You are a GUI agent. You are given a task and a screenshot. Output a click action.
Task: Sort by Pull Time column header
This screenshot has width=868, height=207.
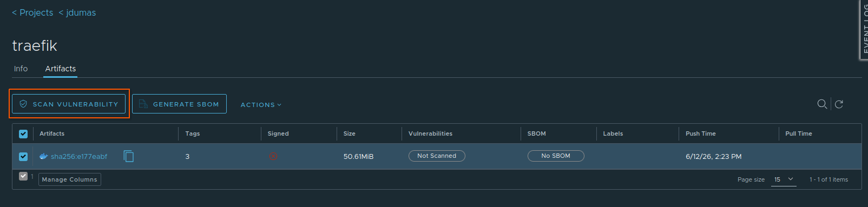tap(799, 133)
